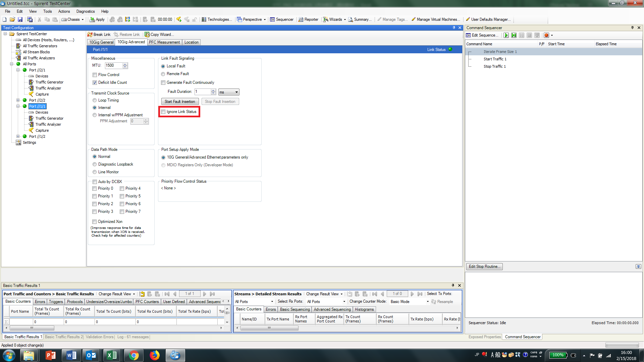Click the Windows Start button
The width and height of the screenshot is (644, 362).
pyautogui.click(x=9, y=355)
